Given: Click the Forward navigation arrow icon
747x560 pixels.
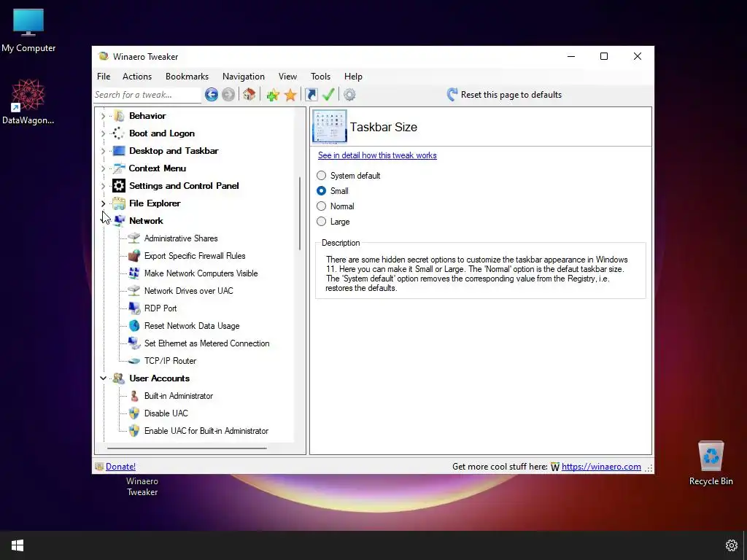Looking at the screenshot, I should tap(228, 95).
